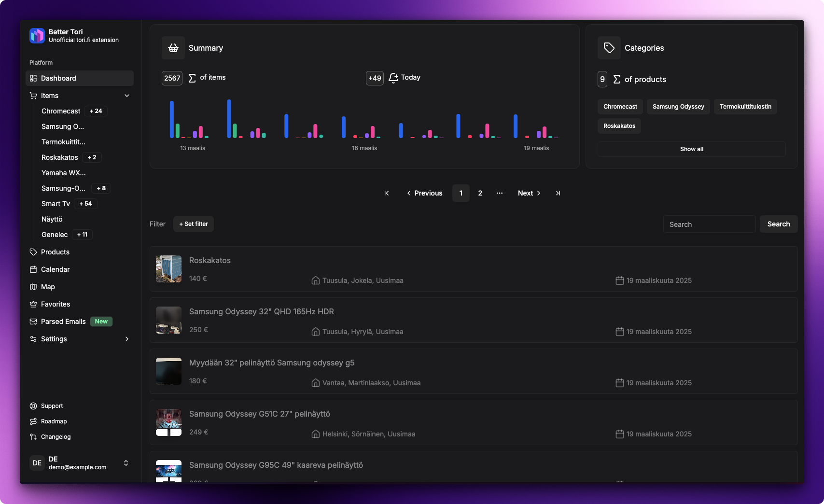Click the Roadmap icon in sidebar
824x504 pixels.
click(33, 421)
